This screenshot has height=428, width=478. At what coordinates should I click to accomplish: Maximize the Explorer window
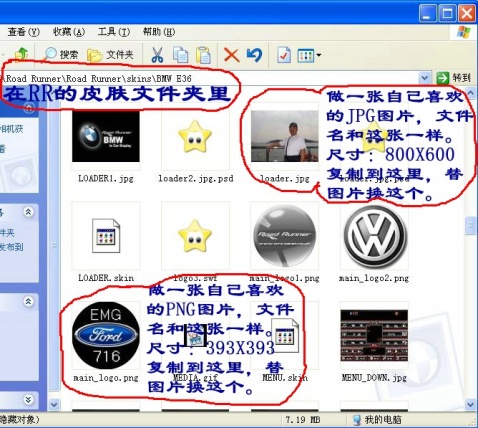coord(447,14)
